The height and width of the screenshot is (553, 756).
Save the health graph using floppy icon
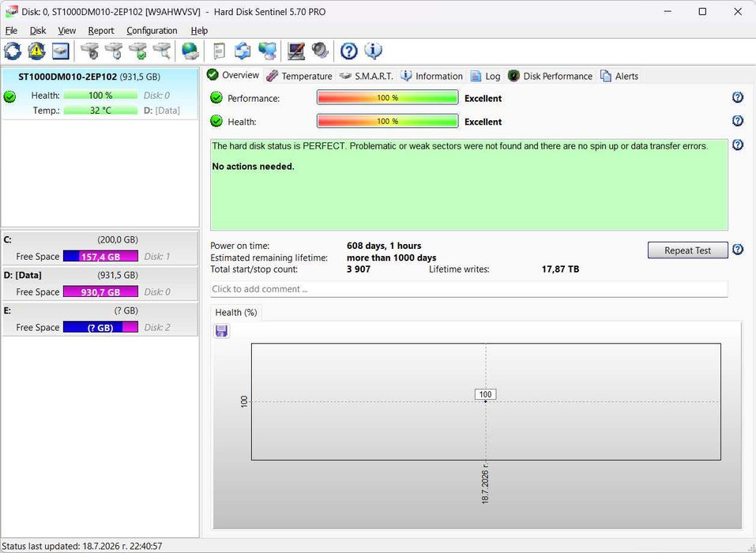pos(221,331)
